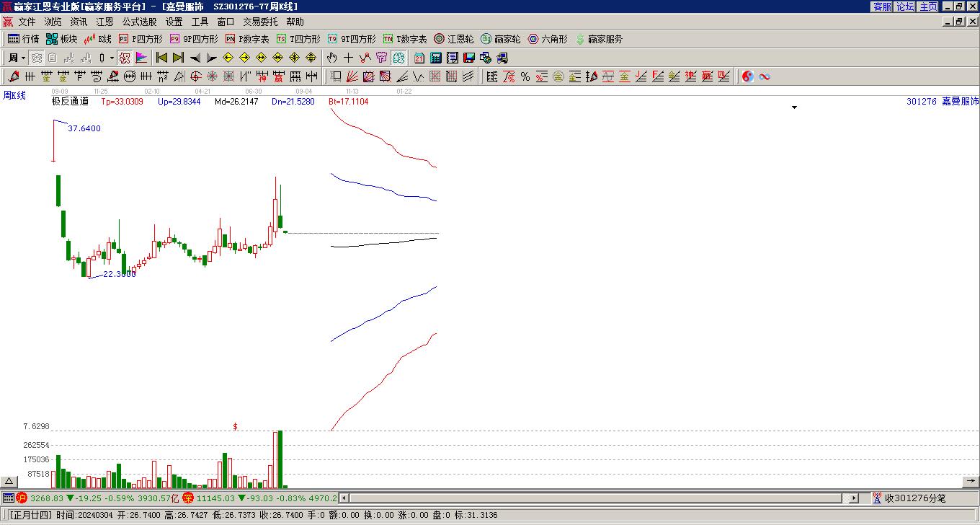The image size is (980, 525).
Task: Click the floppy disk save icon
Action: [469, 58]
